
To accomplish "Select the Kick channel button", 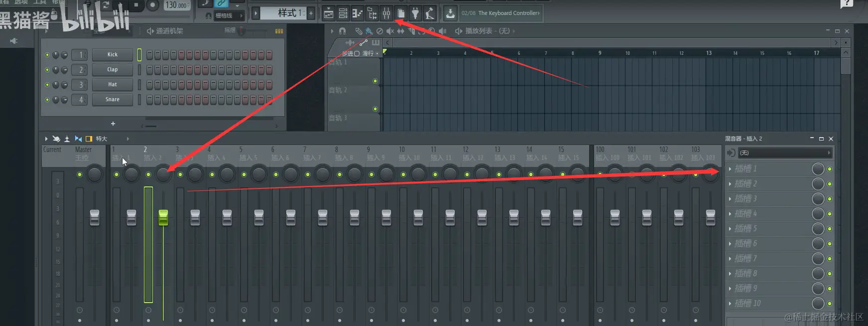I will (x=113, y=55).
